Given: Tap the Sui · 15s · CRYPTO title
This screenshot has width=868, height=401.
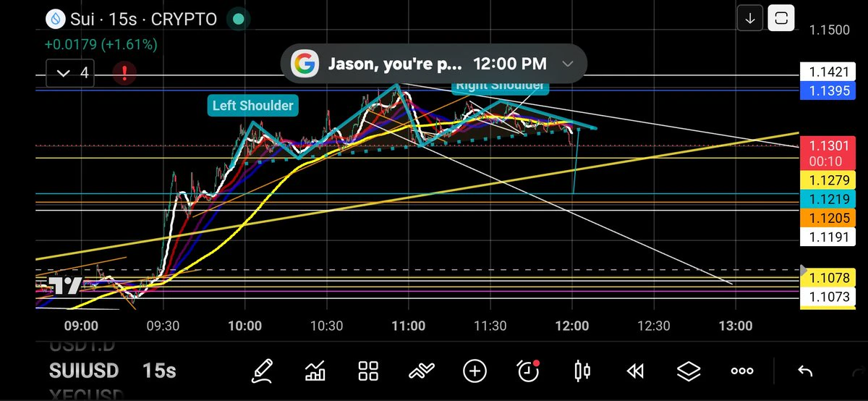Looking at the screenshot, I should (142, 19).
